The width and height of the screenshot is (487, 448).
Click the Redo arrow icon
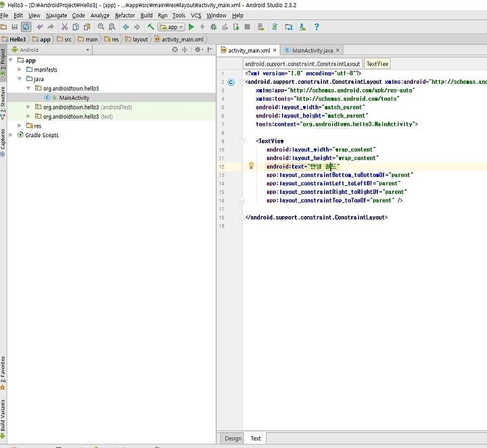point(51,27)
